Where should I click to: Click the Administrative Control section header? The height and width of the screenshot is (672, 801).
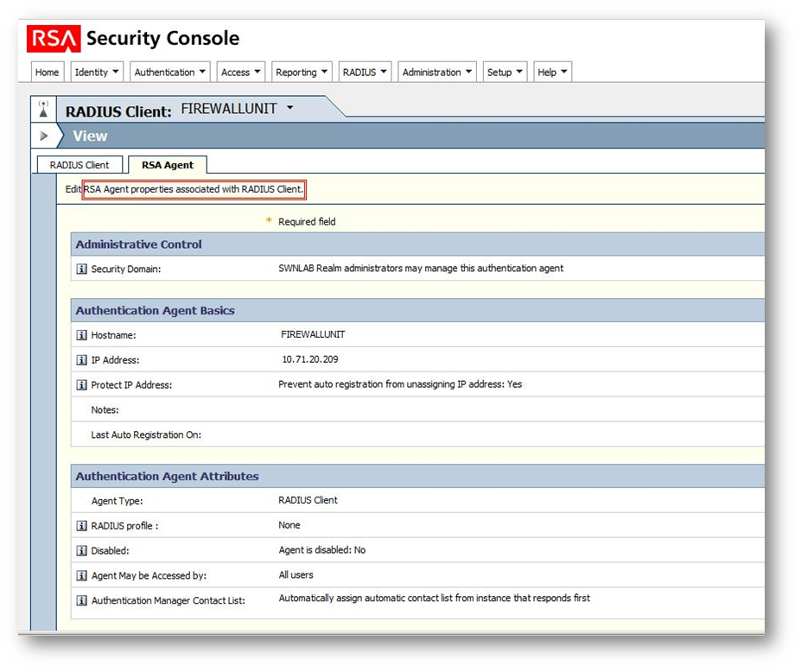pos(417,244)
